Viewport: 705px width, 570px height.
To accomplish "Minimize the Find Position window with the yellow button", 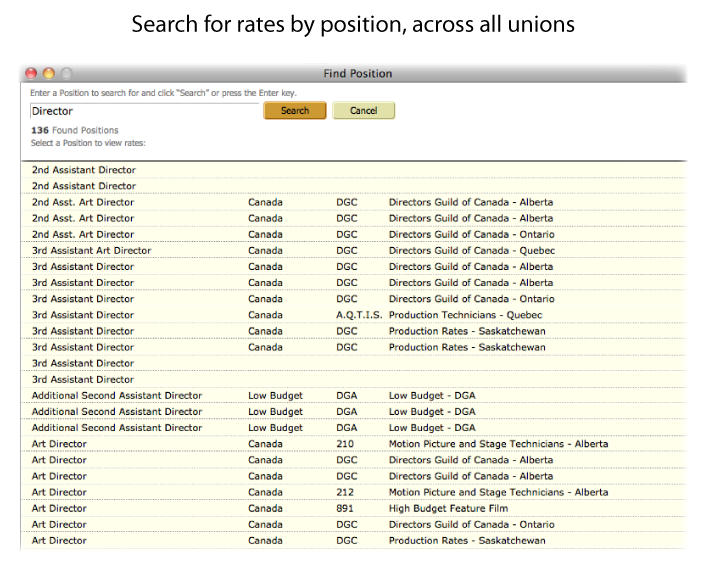I will tap(49, 73).
